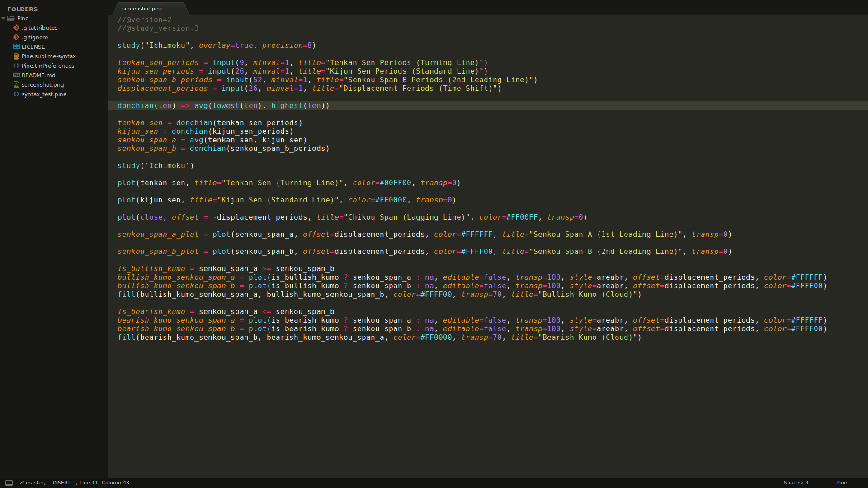Click the .gitattributes git file icon
Viewport: 868px width, 488px height.
click(16, 28)
